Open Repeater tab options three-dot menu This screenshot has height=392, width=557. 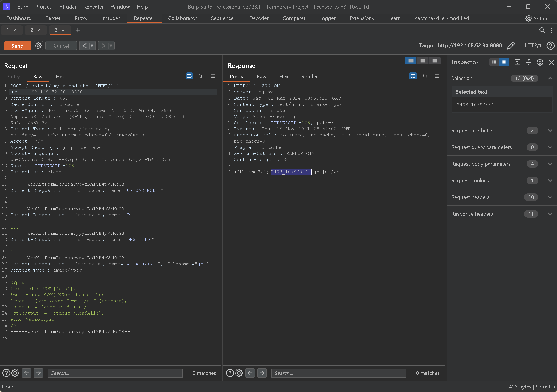click(x=552, y=30)
